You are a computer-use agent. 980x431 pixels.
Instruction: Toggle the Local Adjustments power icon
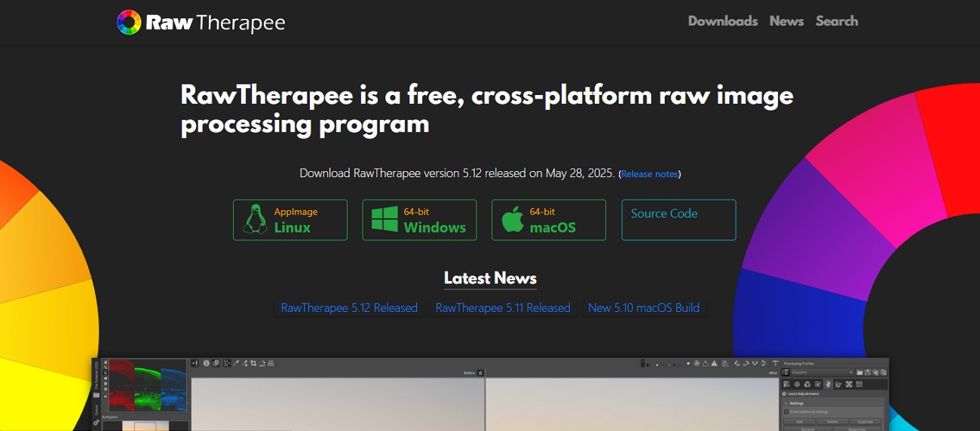[x=784, y=393]
